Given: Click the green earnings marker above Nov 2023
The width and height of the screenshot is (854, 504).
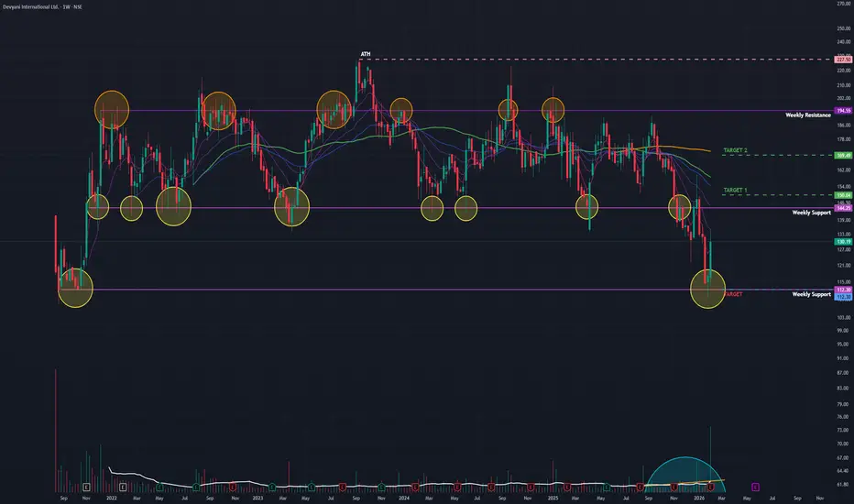Looking at the screenshot, I should pyautogui.click(x=381, y=487).
